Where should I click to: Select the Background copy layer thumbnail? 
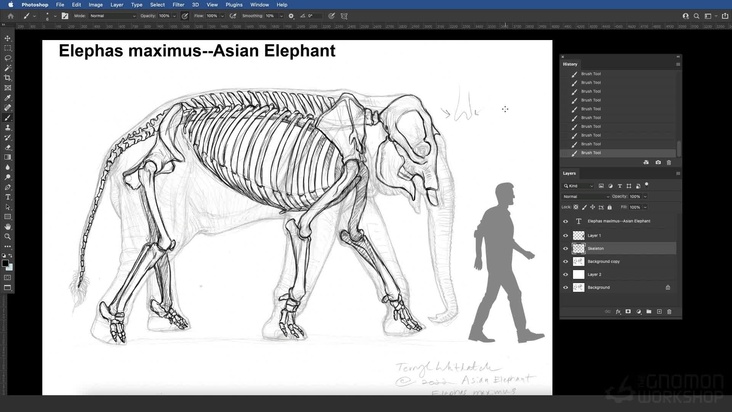pyautogui.click(x=578, y=262)
